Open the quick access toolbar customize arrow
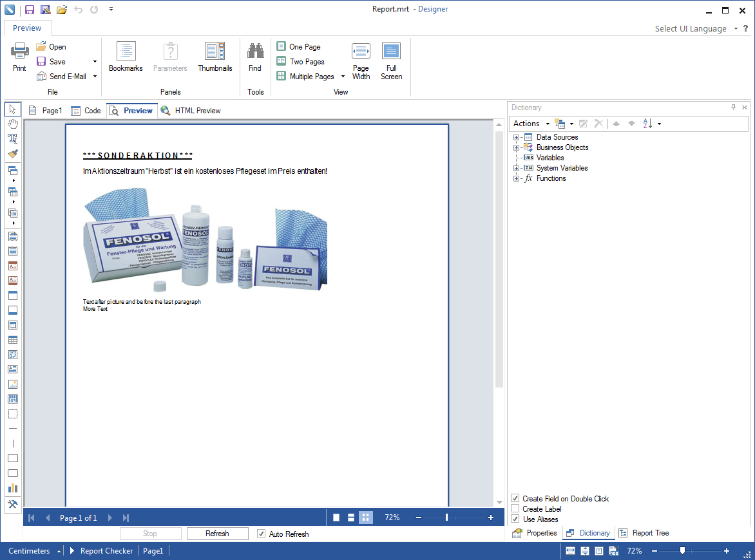 [x=111, y=9]
